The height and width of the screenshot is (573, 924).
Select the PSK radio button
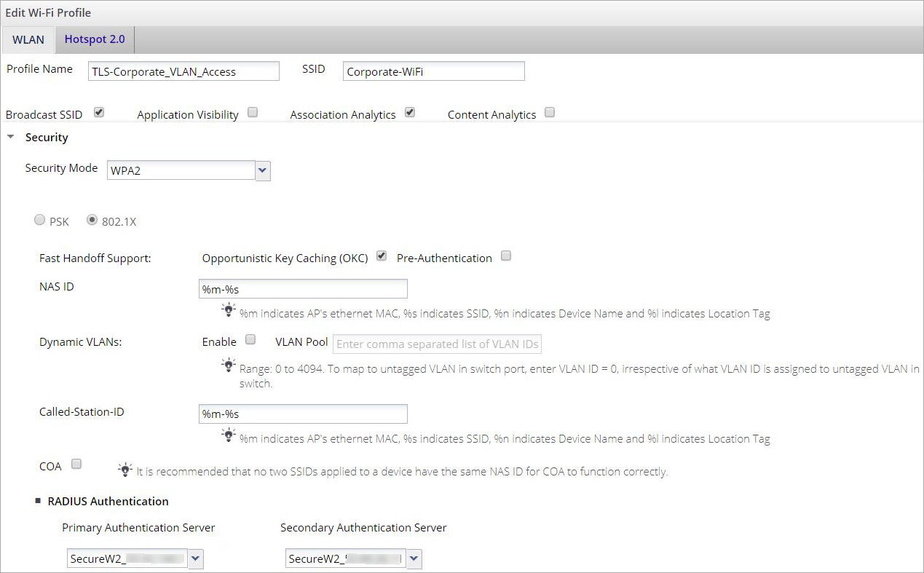click(x=40, y=220)
